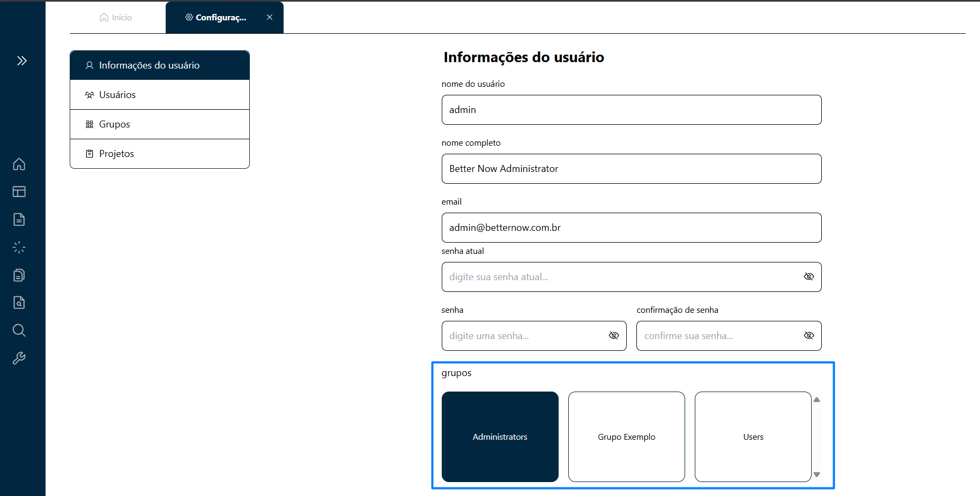This screenshot has height=496, width=980.
Task: Switch to the Inicio tab
Action: pyautogui.click(x=116, y=18)
